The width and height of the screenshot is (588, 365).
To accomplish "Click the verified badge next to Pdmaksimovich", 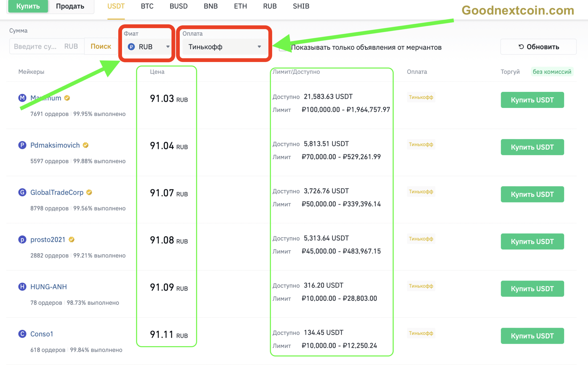I will tap(86, 145).
